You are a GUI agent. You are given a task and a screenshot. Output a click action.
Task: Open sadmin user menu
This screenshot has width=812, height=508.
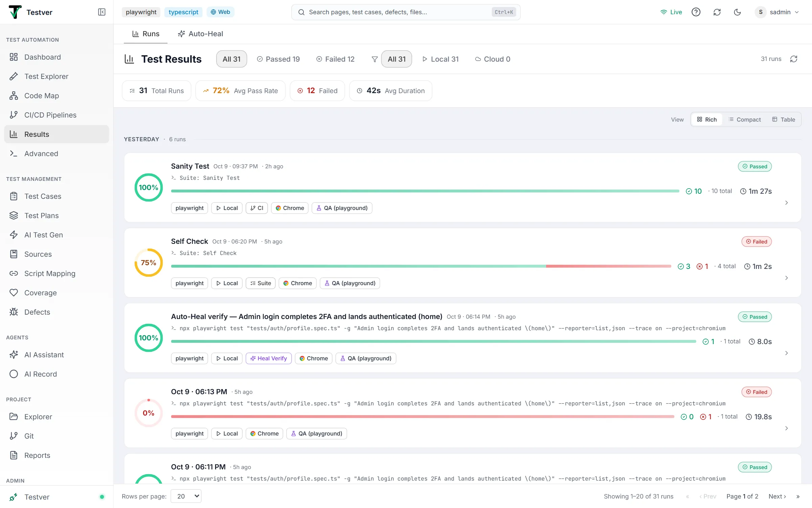[777, 12]
